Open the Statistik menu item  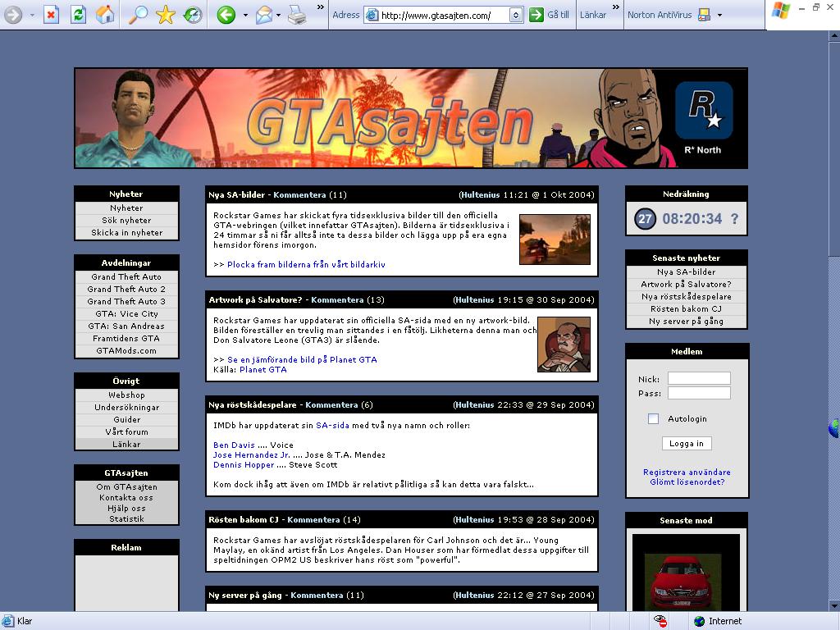(126, 518)
